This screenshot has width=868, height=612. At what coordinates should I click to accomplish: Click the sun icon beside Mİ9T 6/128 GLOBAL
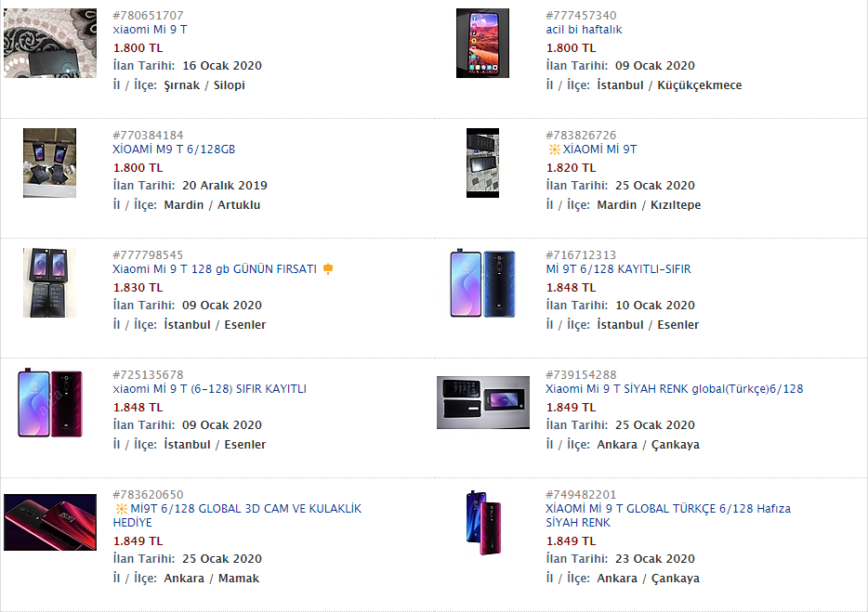coord(121,509)
